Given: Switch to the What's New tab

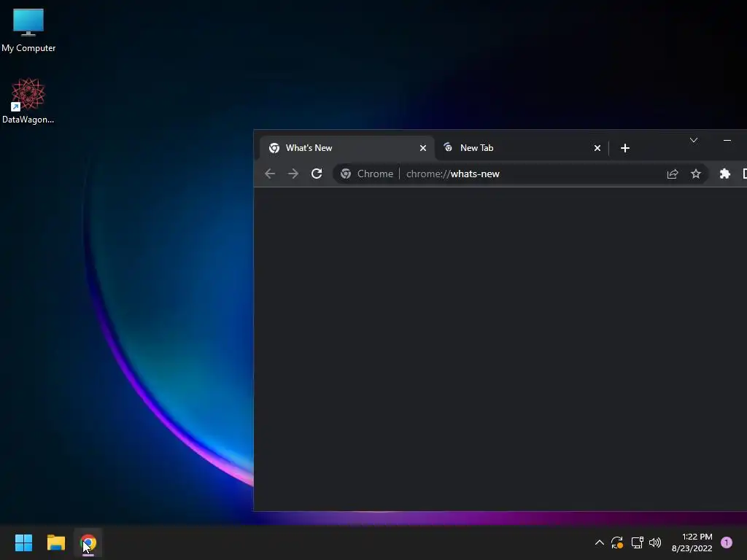Looking at the screenshot, I should tap(347, 148).
